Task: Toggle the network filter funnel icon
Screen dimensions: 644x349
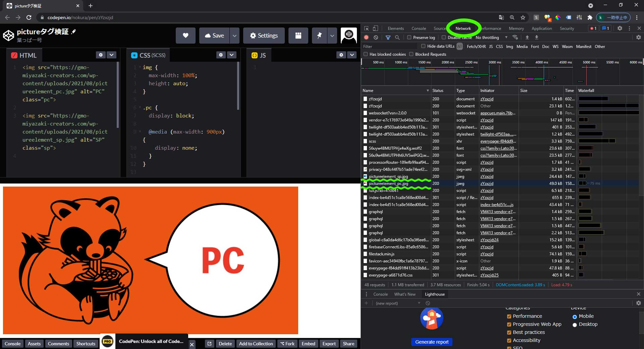Action: click(x=388, y=38)
